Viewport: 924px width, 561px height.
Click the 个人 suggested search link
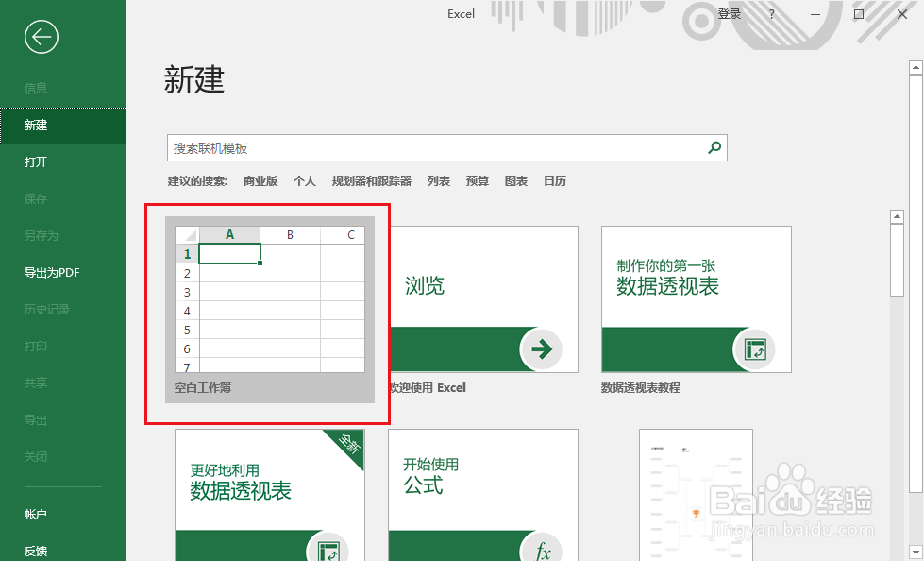pyautogui.click(x=305, y=181)
